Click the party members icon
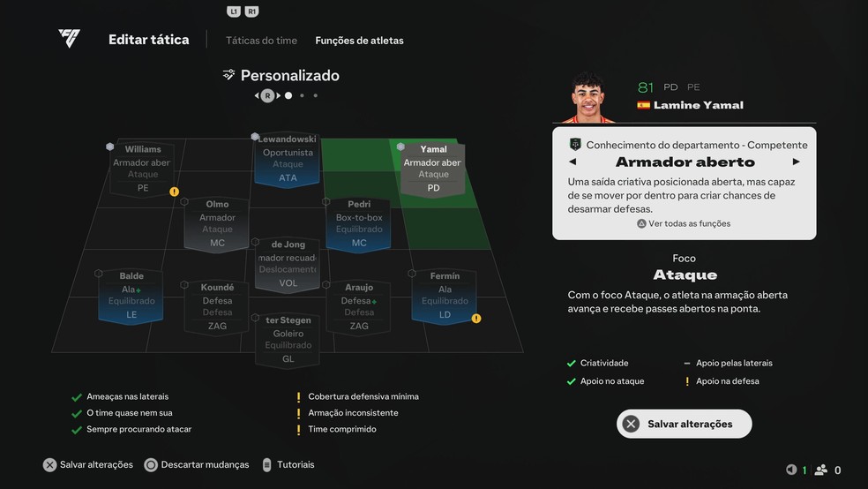 click(x=821, y=470)
